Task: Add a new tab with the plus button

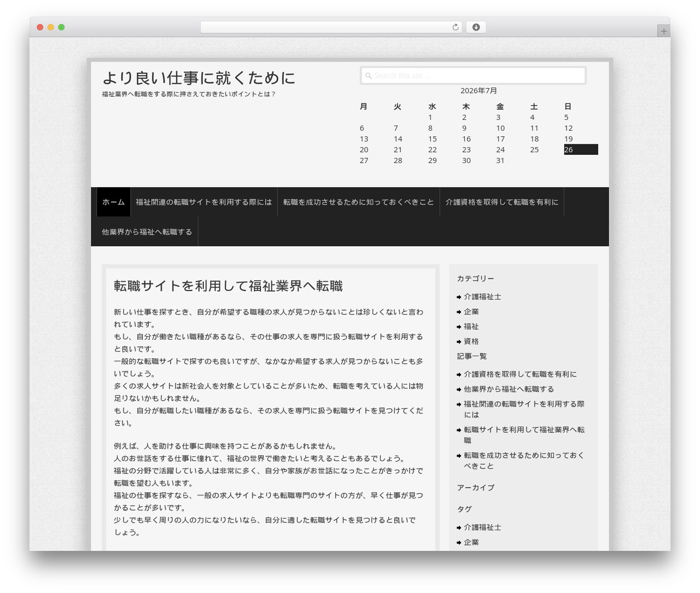Action: click(663, 31)
